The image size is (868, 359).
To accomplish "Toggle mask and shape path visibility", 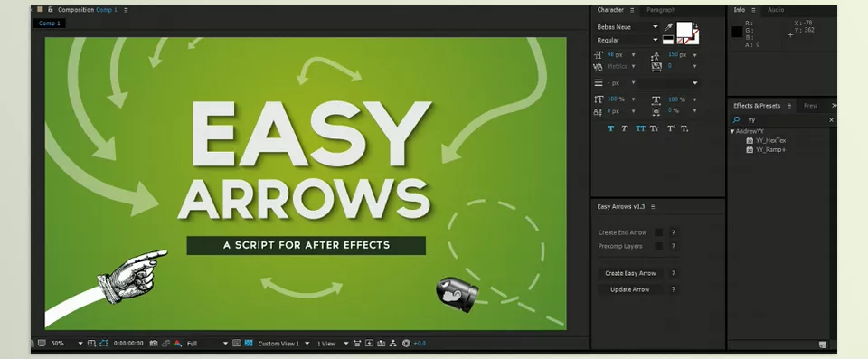I will pyautogui.click(x=103, y=344).
